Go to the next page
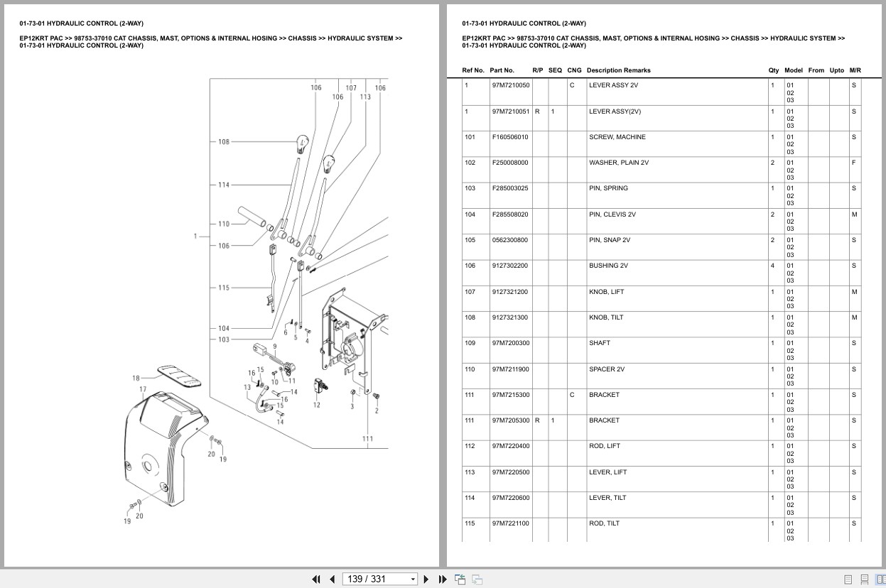This screenshot has height=588, width=886. click(426, 579)
